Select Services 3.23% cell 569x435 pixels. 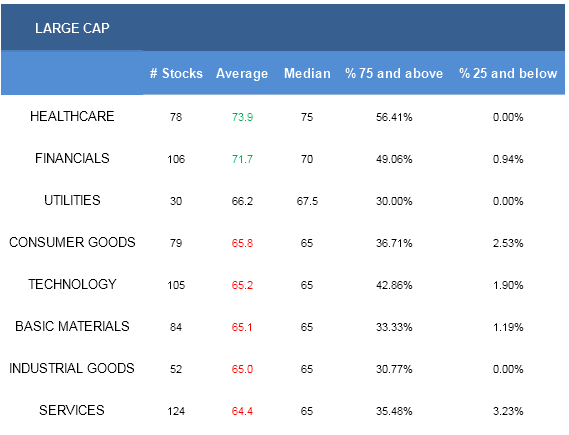pos(508,411)
